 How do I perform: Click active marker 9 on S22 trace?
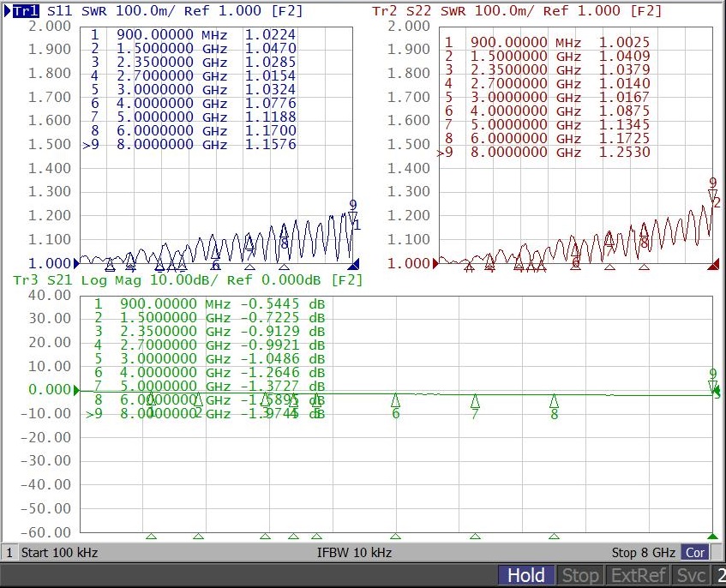coord(712,195)
